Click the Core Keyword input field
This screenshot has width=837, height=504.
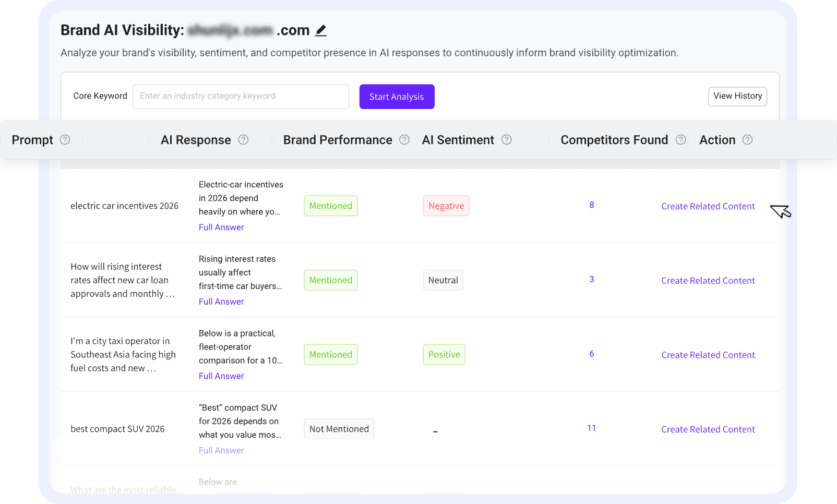point(241,96)
